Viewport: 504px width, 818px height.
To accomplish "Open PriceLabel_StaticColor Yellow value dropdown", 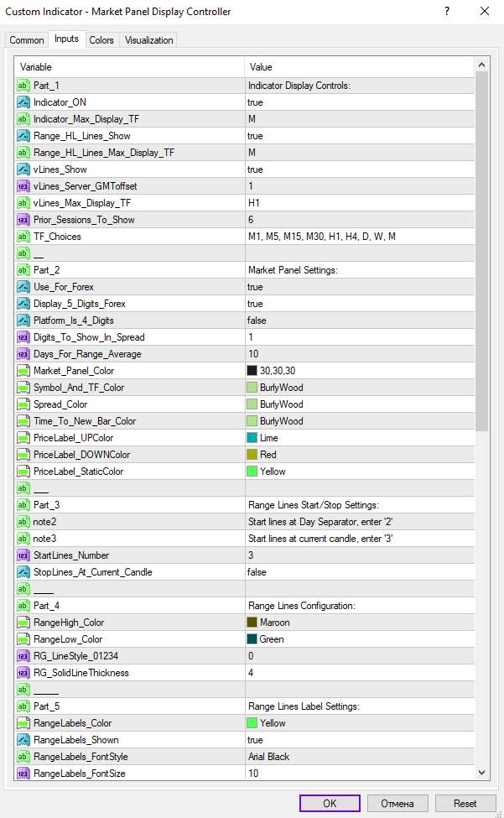I will pos(360,471).
